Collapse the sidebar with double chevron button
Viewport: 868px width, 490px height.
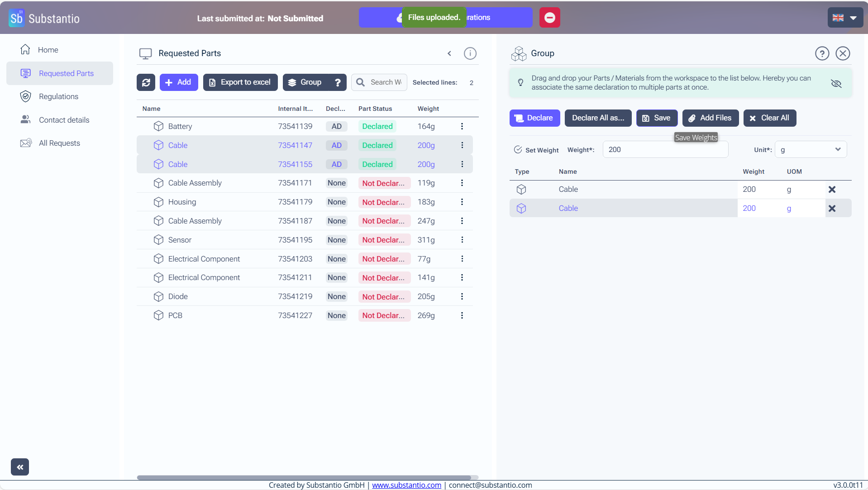[x=20, y=467]
